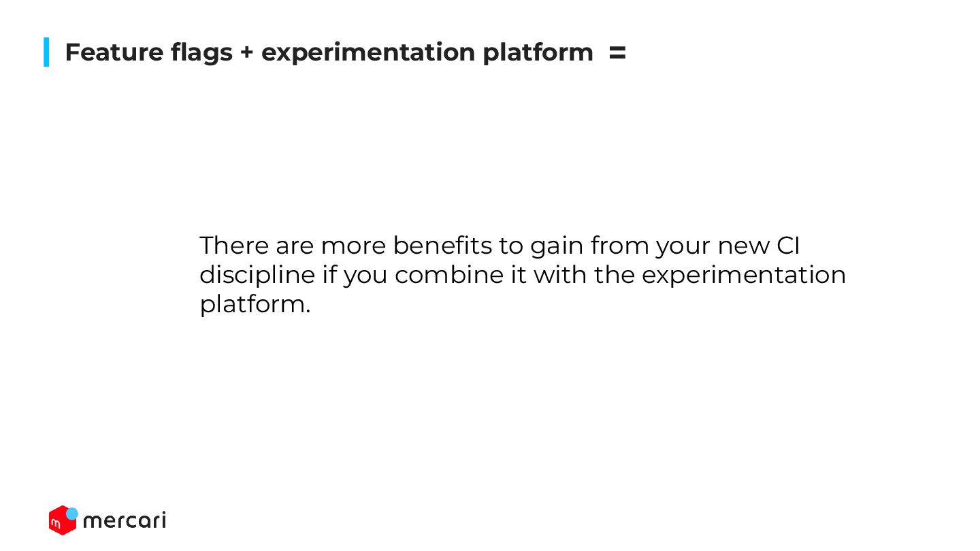Click the red Mercari box logo
The height and width of the screenshot is (551, 980).
(x=62, y=520)
